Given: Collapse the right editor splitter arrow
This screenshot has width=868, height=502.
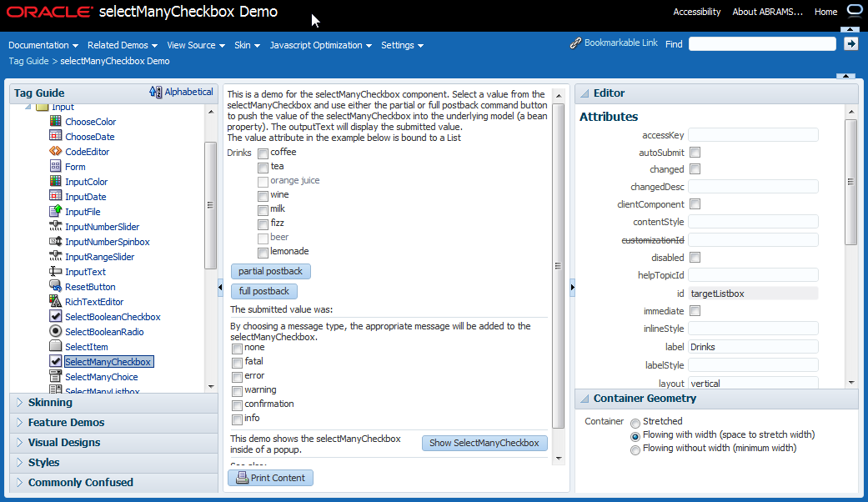Looking at the screenshot, I should [572, 287].
